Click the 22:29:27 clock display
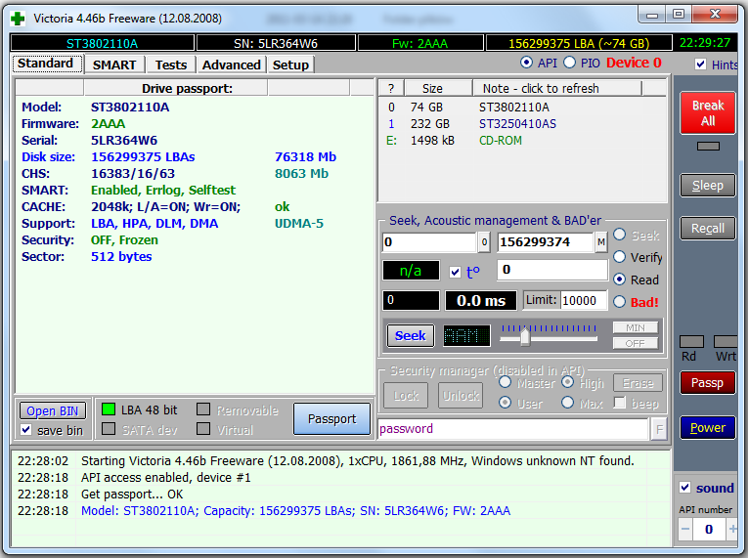The width and height of the screenshot is (749, 560). (x=705, y=43)
